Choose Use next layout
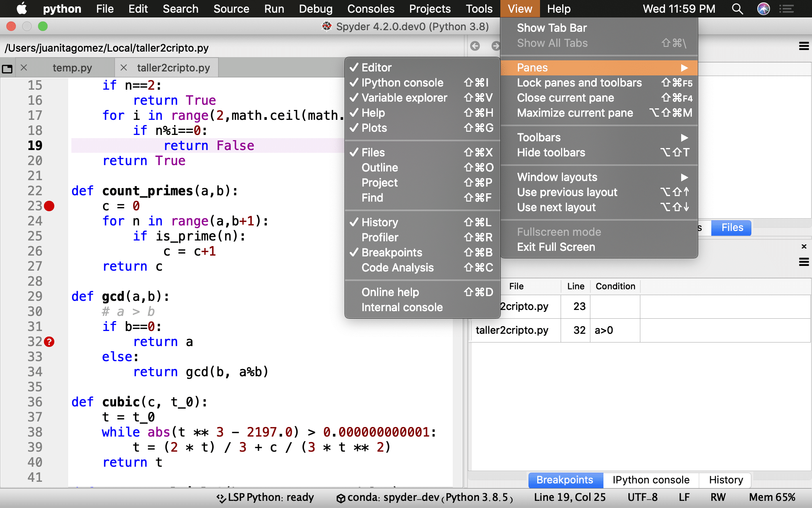This screenshot has width=812, height=508. coord(599,207)
